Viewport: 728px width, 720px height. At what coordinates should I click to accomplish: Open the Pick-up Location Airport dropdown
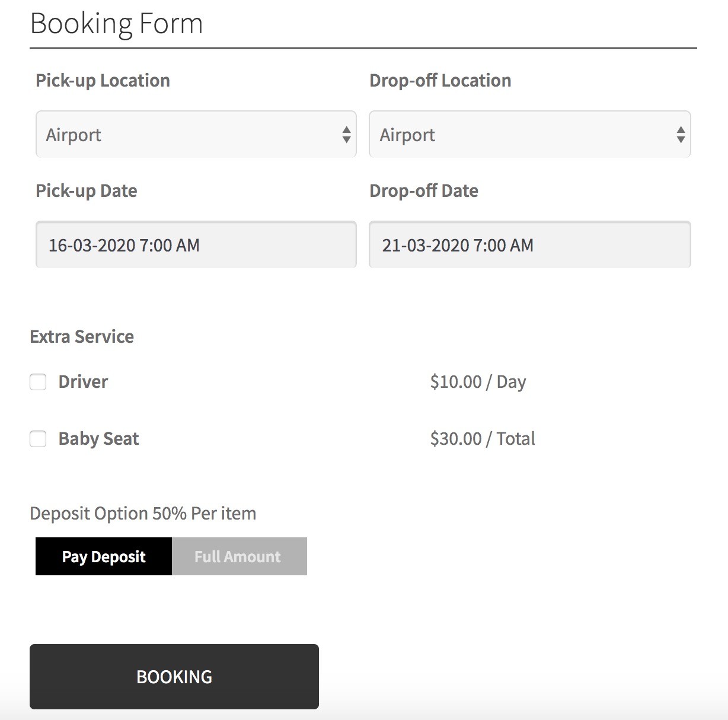click(x=196, y=134)
